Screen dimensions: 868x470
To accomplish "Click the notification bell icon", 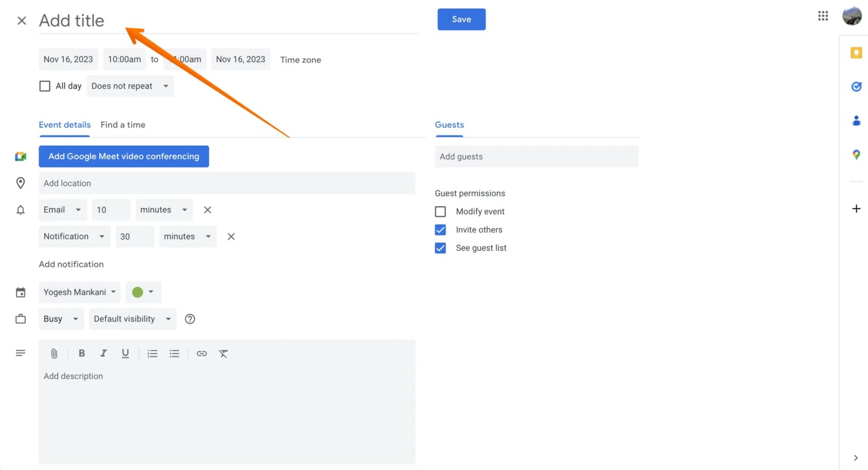I will pos(20,210).
